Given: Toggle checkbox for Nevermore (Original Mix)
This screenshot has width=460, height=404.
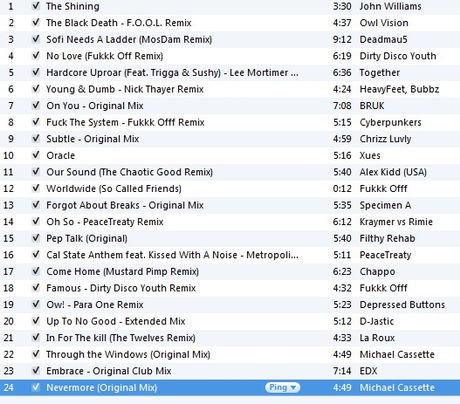Looking at the screenshot, I should tap(36, 387).
